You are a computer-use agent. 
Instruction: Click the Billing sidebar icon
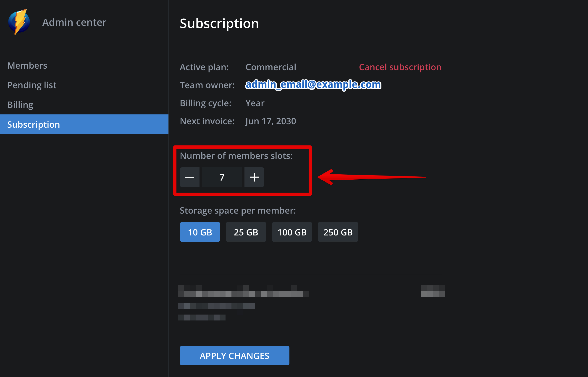20,104
